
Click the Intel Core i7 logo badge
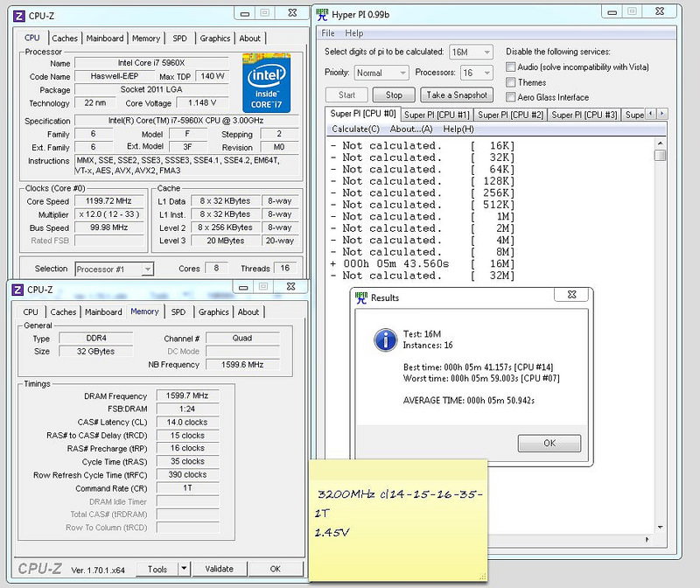267,82
